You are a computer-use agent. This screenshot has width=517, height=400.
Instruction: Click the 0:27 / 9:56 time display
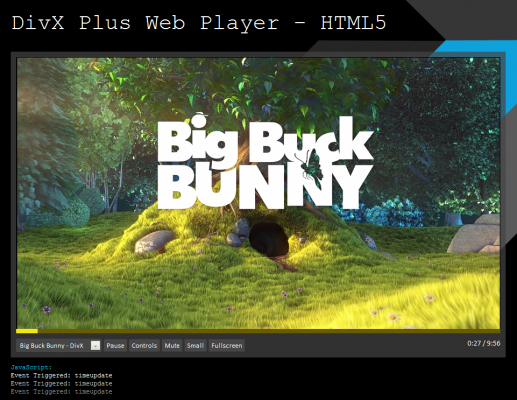[x=483, y=343]
